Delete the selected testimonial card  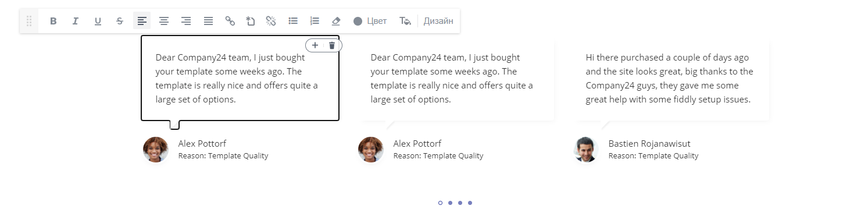(332, 45)
